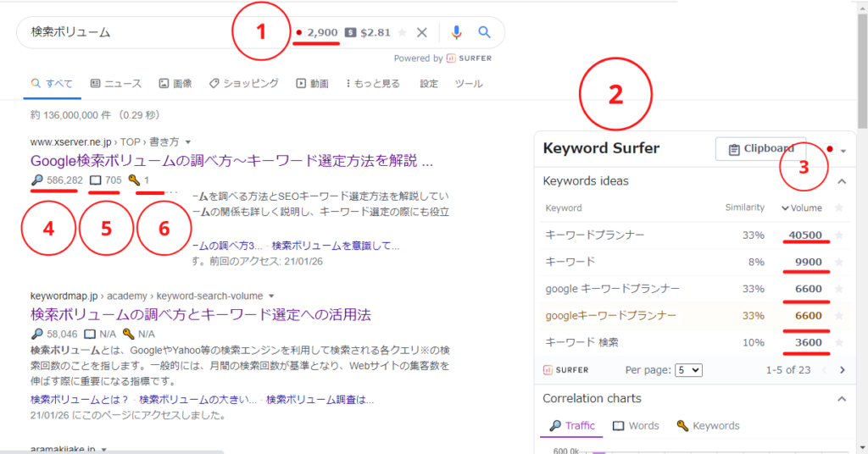This screenshot has height=454, width=868.
Task: Switch to the 動画 tab
Action: click(x=312, y=84)
